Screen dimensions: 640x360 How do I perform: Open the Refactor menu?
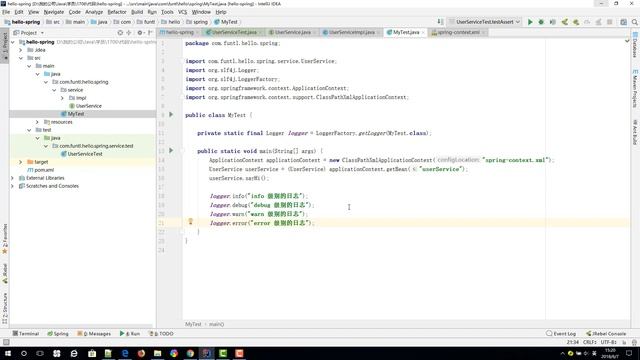(x=117, y=12)
